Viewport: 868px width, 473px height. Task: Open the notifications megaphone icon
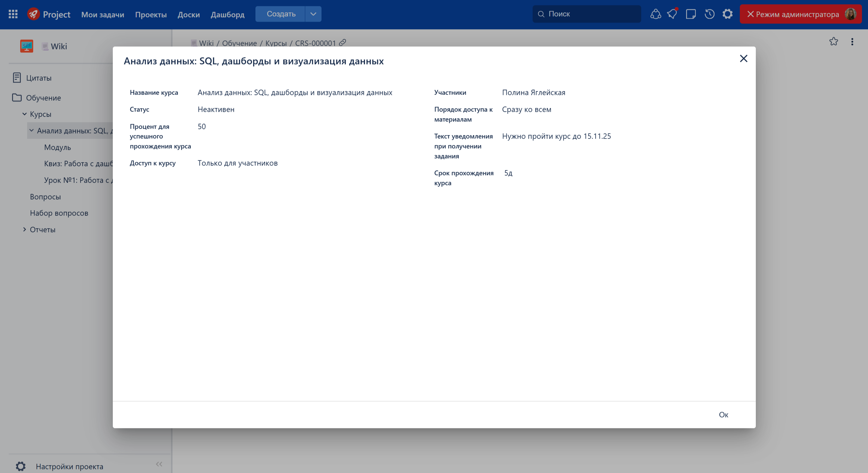pos(672,14)
